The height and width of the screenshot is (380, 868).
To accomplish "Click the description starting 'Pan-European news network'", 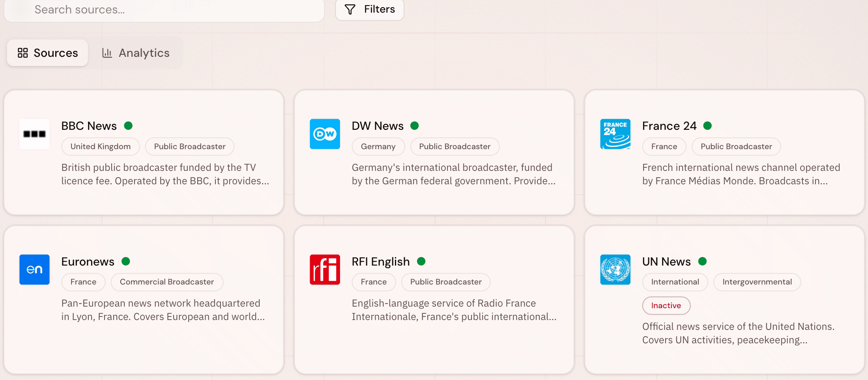I will pyautogui.click(x=163, y=310).
